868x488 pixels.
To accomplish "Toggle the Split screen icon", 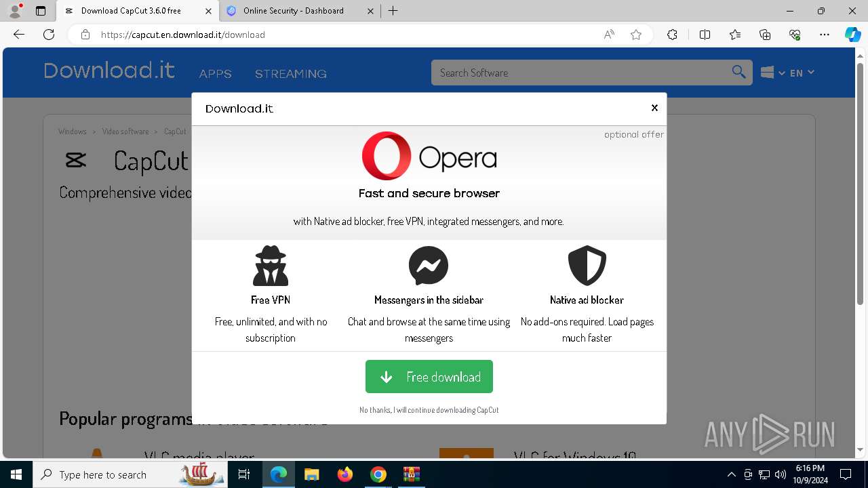I will 705,35.
